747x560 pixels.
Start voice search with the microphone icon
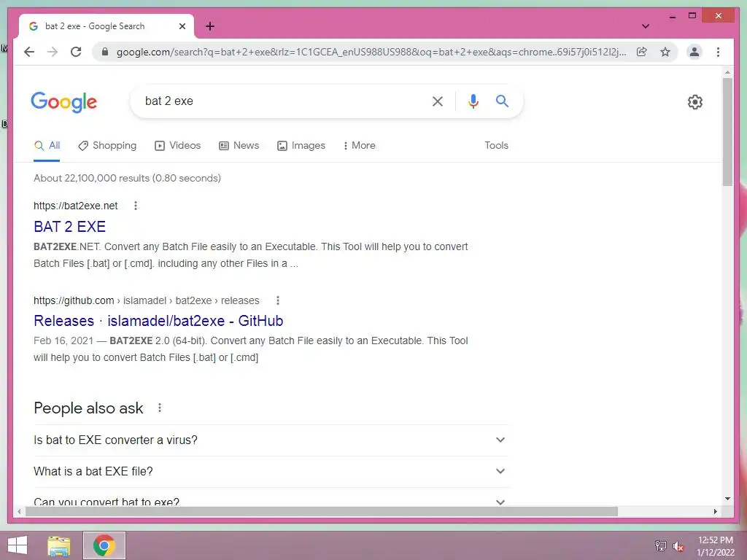[473, 101]
